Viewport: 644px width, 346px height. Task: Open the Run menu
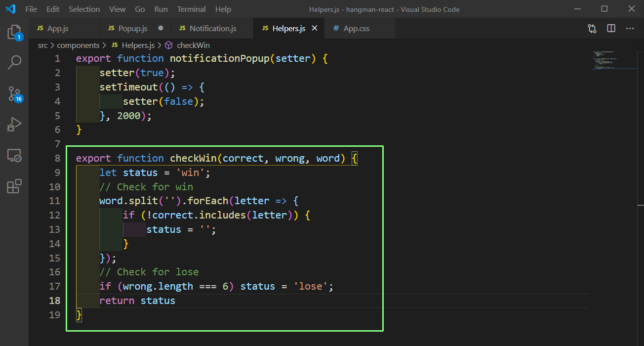pyautogui.click(x=161, y=9)
